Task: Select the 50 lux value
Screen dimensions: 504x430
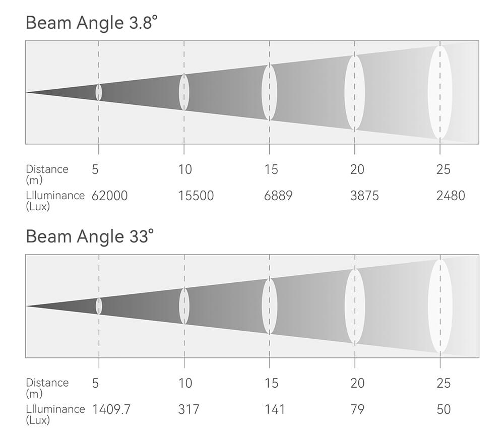Action: click(x=444, y=409)
